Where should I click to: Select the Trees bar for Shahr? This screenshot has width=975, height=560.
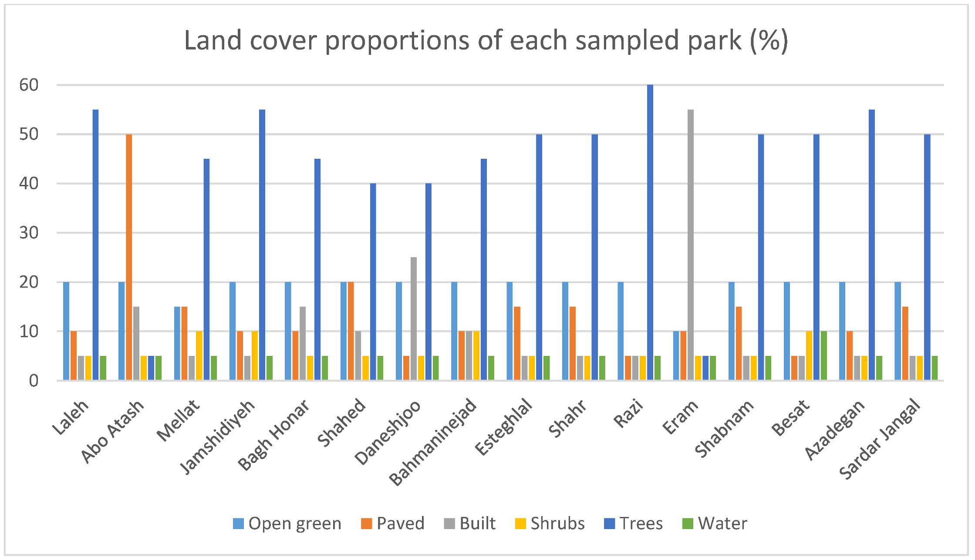(595, 257)
